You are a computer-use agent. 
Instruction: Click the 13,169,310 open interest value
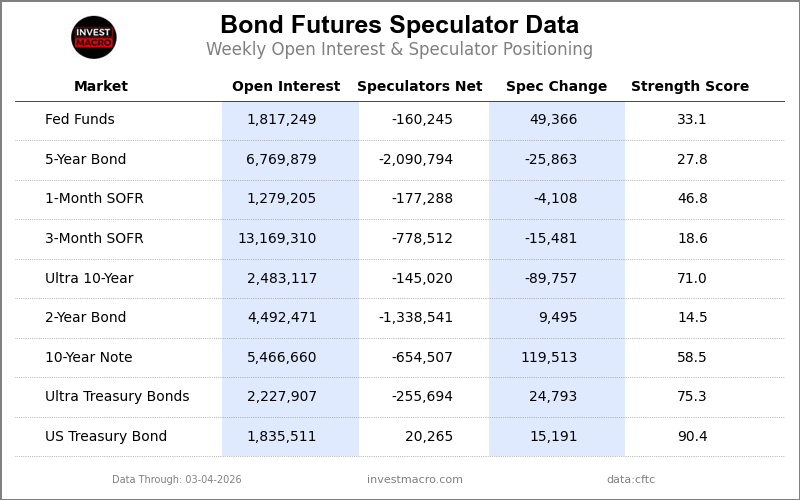click(277, 239)
